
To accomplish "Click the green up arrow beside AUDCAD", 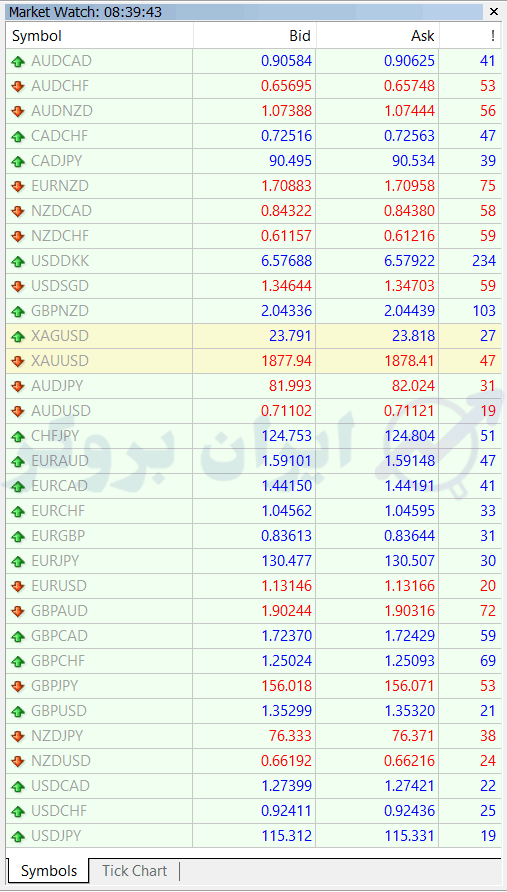I will 18,61.
